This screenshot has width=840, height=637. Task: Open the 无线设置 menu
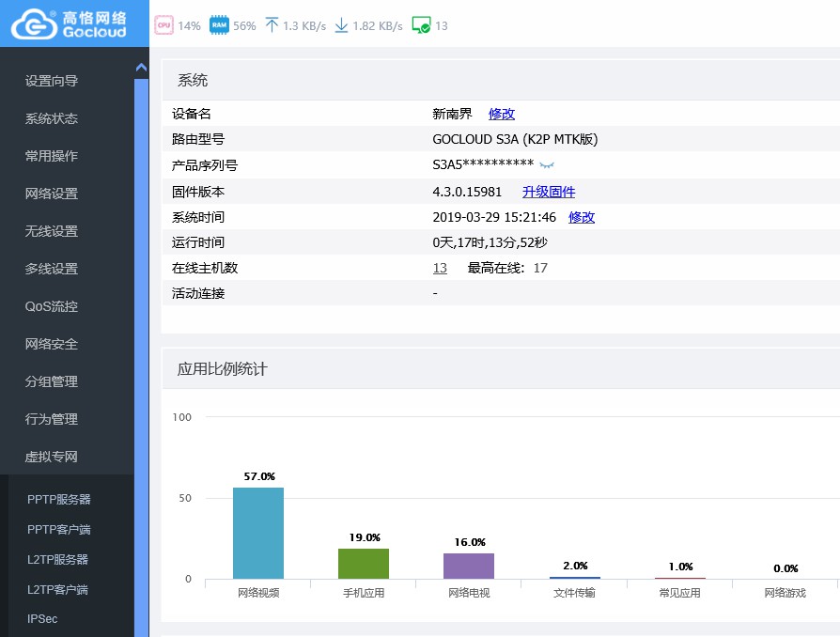click(52, 231)
